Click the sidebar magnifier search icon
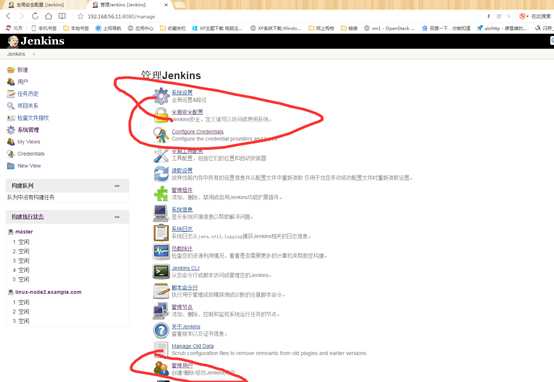554x382 pixels. (x=11, y=106)
